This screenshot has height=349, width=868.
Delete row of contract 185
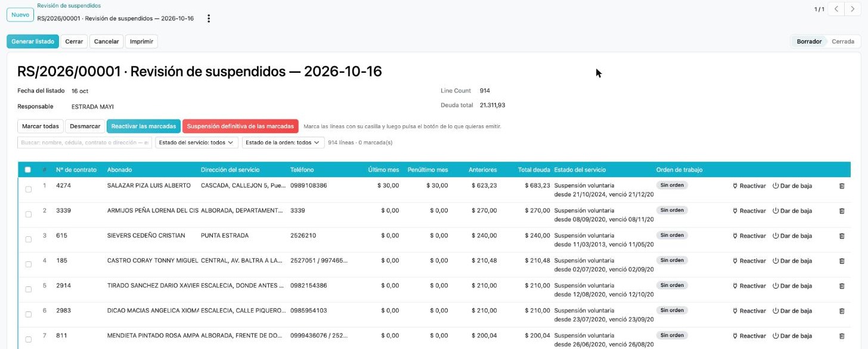tap(842, 261)
